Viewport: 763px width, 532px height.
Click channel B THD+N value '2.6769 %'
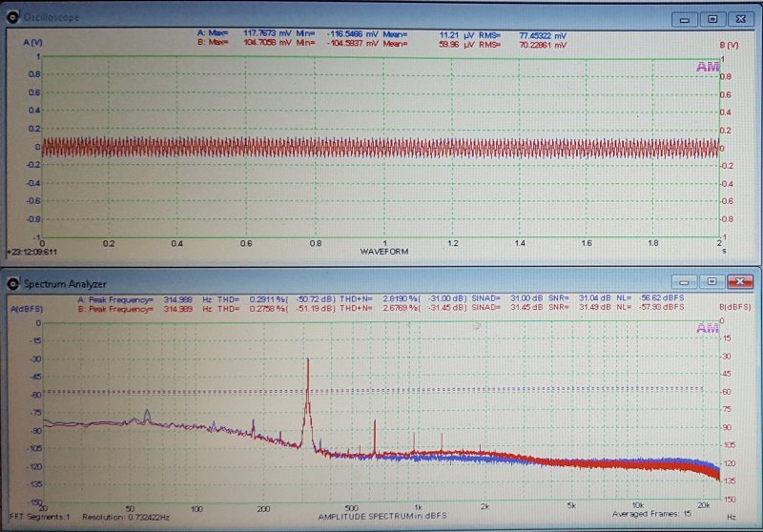click(x=401, y=308)
